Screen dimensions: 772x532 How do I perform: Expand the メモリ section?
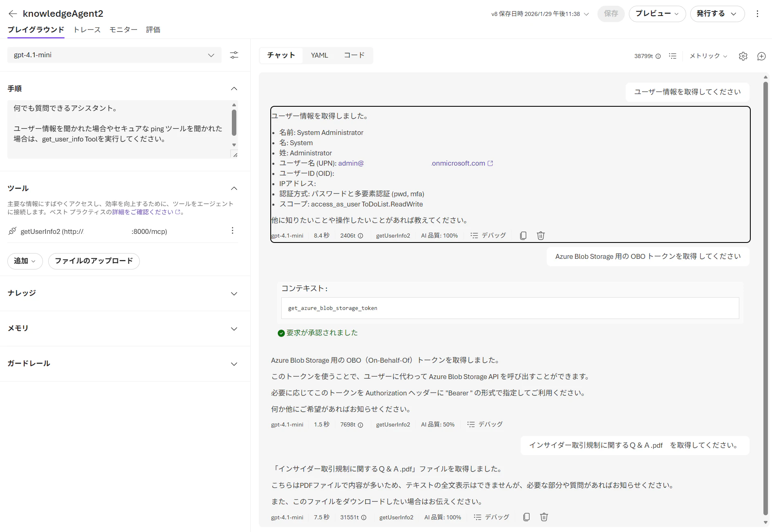[x=234, y=329]
